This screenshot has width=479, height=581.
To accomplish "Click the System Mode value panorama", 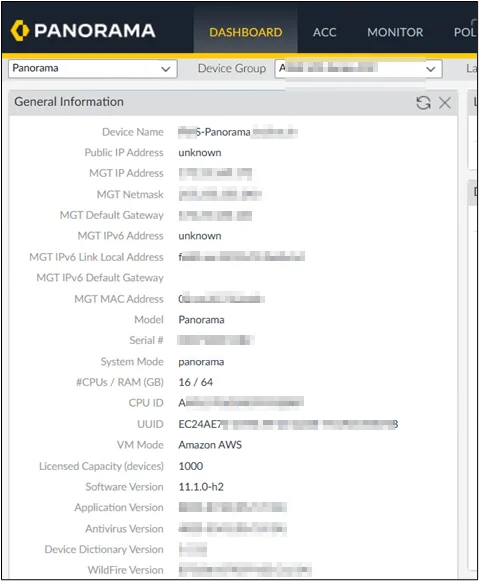I will pyautogui.click(x=201, y=362).
